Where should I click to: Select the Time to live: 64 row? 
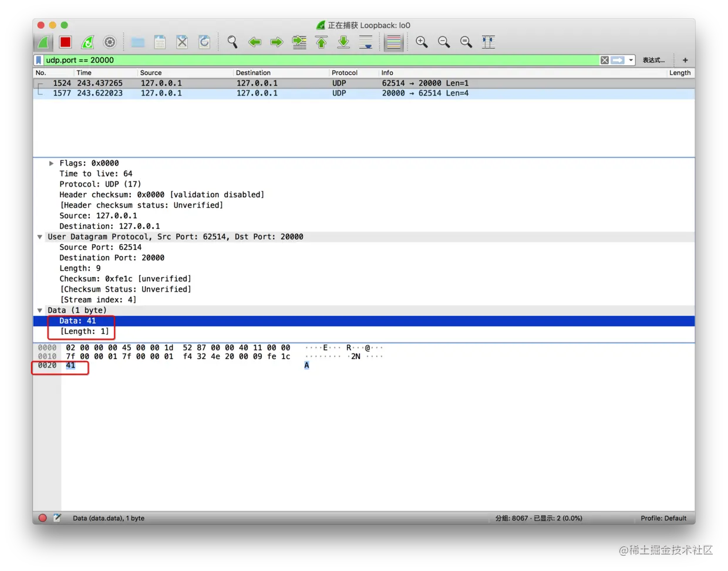tap(364, 174)
